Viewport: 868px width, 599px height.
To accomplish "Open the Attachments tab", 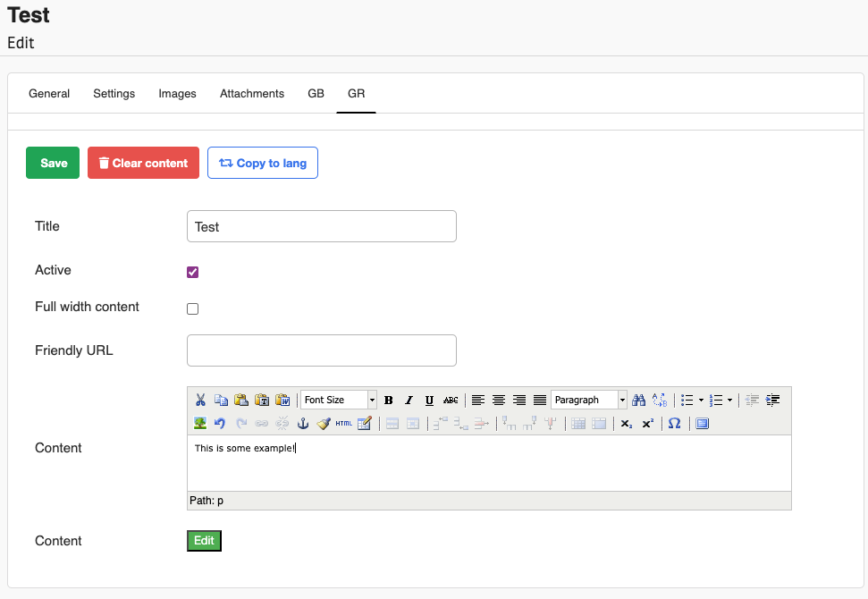I will tap(252, 93).
